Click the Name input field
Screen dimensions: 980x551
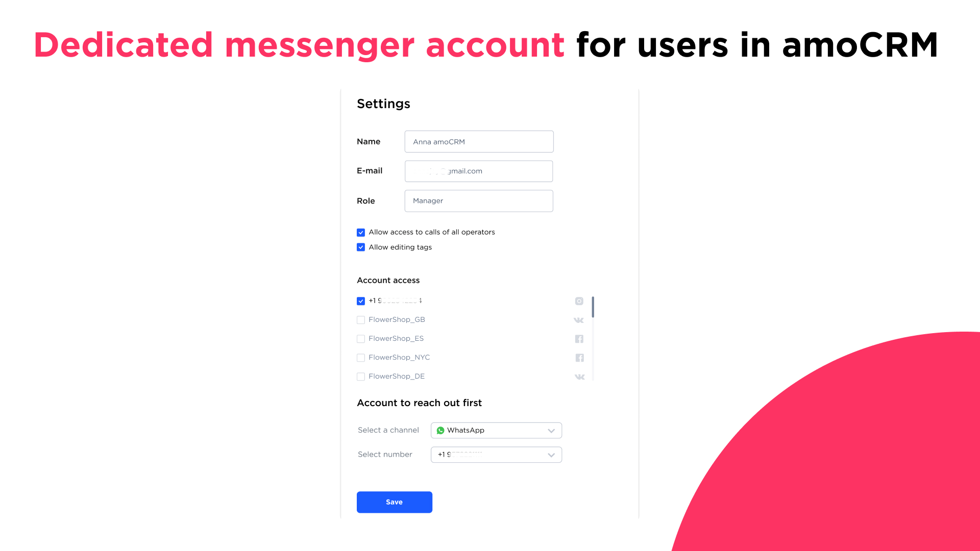pyautogui.click(x=479, y=141)
